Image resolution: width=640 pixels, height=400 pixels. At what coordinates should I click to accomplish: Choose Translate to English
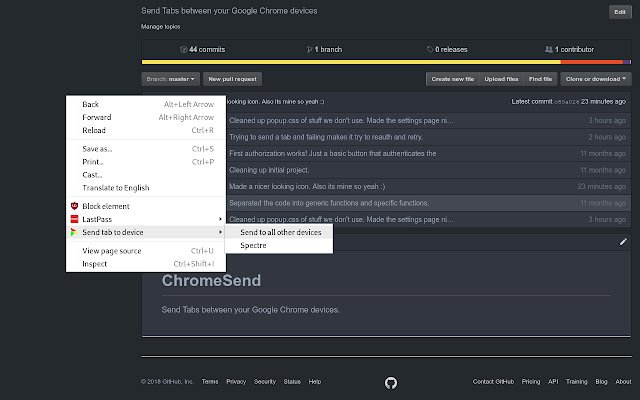[x=146, y=188]
